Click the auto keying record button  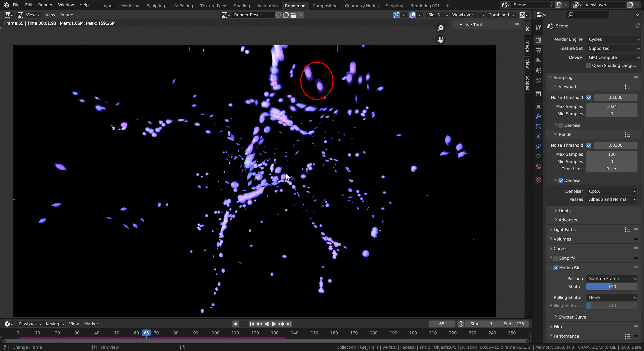[x=236, y=324]
